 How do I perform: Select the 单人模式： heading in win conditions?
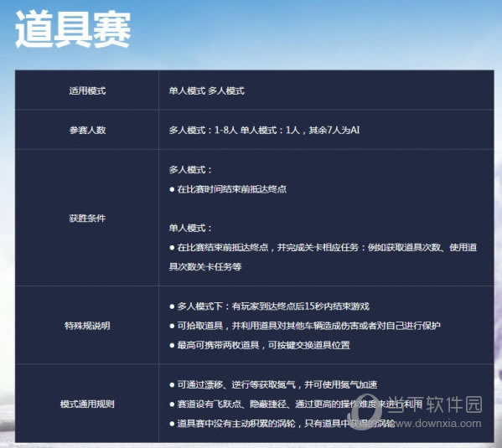[x=190, y=228]
